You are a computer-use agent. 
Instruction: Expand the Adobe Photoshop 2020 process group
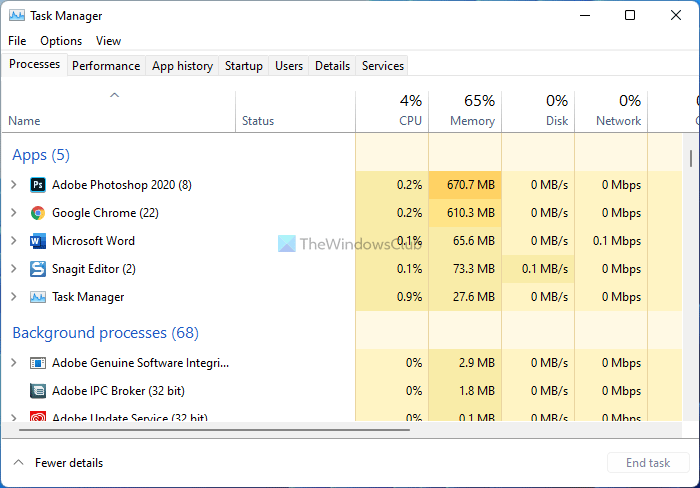pos(13,185)
